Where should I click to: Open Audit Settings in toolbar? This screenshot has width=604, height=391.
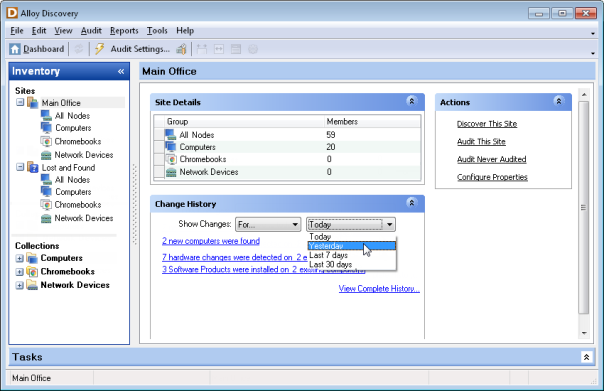pos(140,49)
